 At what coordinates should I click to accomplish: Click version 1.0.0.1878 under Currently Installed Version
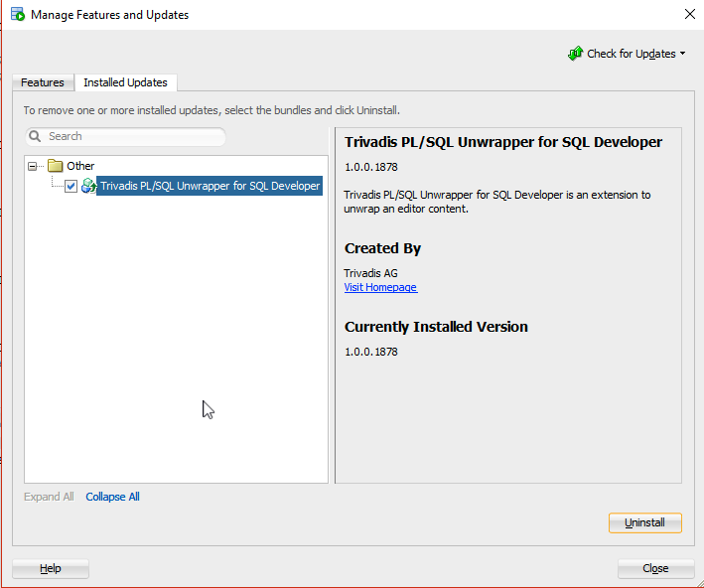[x=371, y=352]
